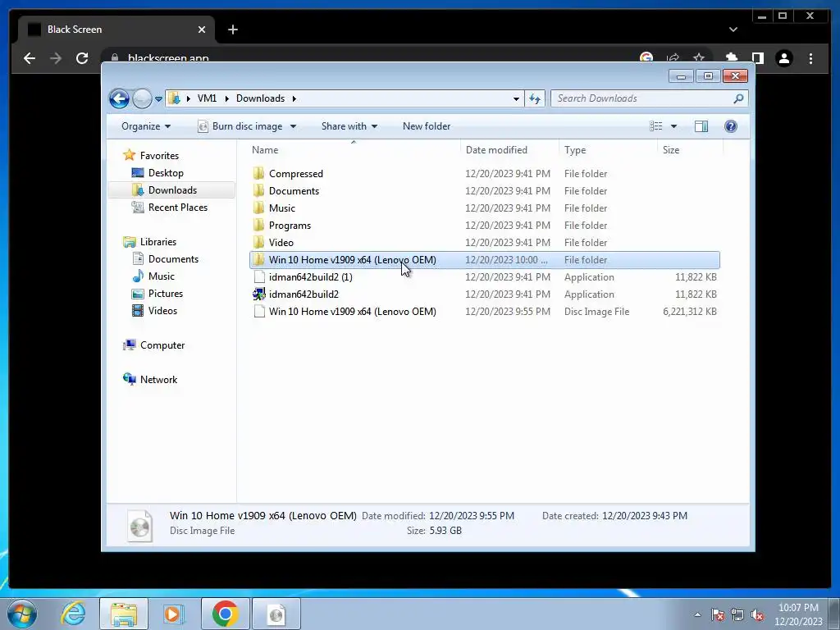Select the Win 10 Home Disc Image File

point(484,312)
